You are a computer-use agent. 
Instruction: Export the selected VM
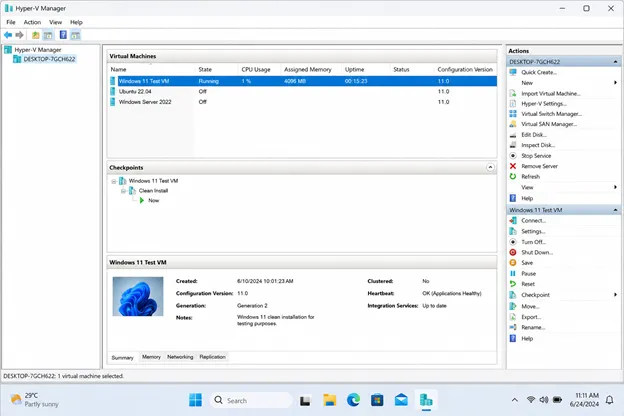531,317
